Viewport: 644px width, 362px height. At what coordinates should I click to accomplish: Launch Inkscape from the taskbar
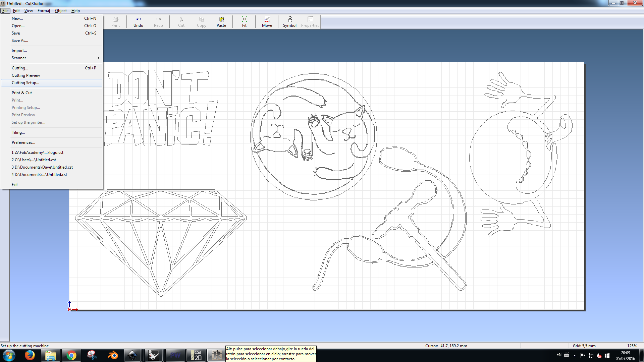pyautogui.click(x=132, y=355)
